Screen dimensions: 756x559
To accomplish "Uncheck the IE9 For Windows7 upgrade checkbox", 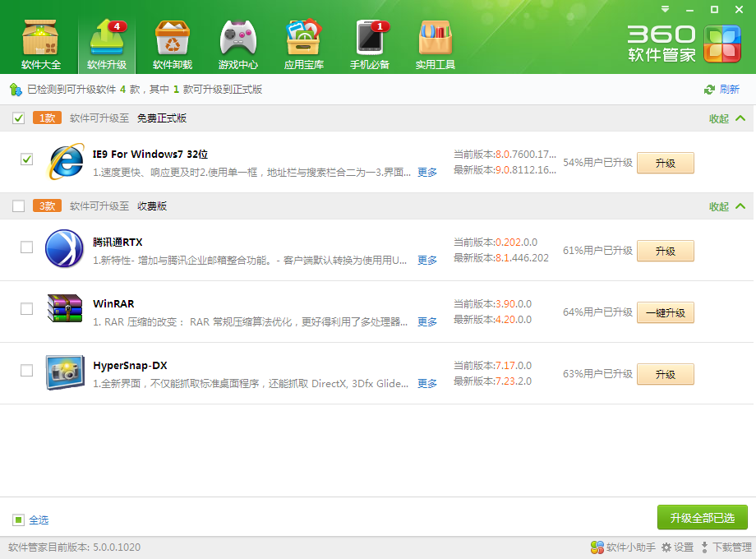I will (x=26, y=159).
